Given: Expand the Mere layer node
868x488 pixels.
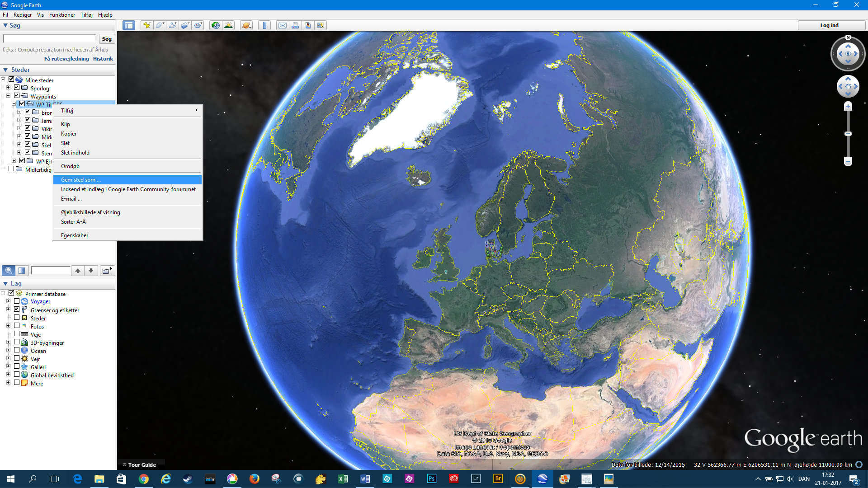Looking at the screenshot, I should [8, 383].
